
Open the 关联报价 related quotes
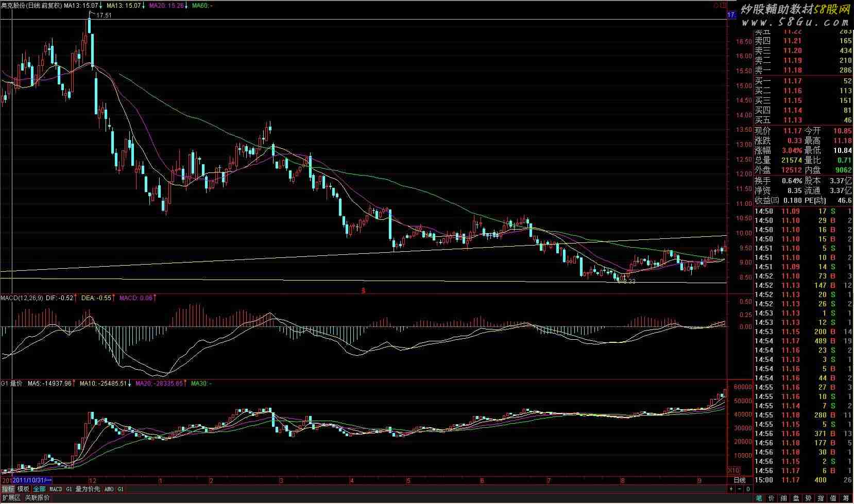point(38,498)
